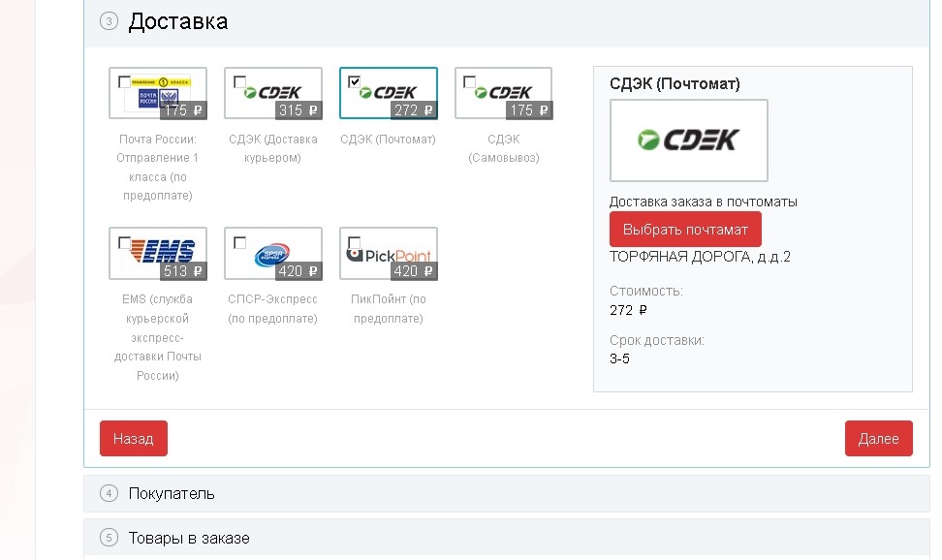Image resolution: width=942 pixels, height=560 pixels.
Task: Click the СПСР-Экспресс logo tile
Action: 272,254
